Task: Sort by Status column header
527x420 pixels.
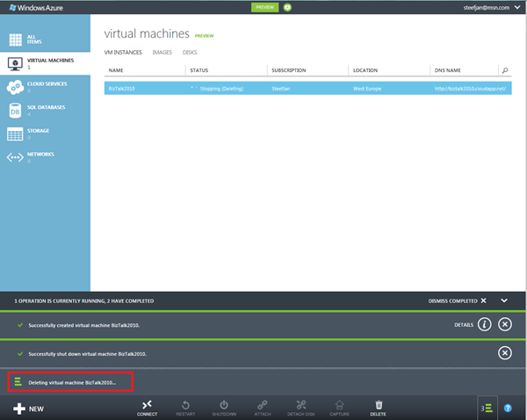Action: tap(199, 70)
